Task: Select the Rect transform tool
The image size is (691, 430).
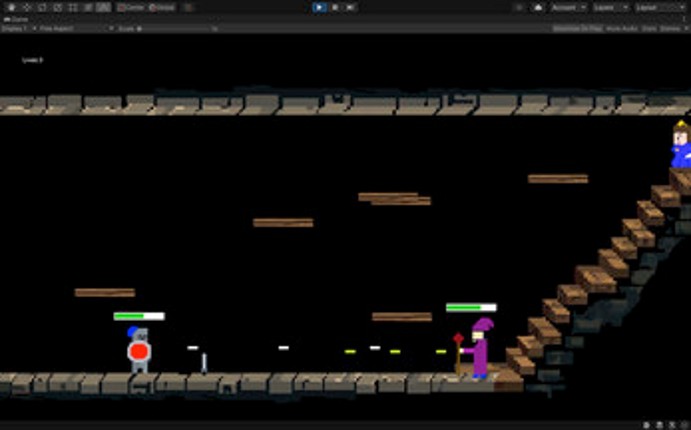Action: tap(73, 7)
